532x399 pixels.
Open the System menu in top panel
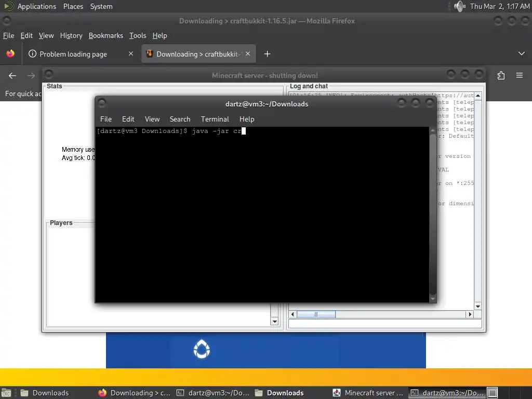[x=101, y=6]
